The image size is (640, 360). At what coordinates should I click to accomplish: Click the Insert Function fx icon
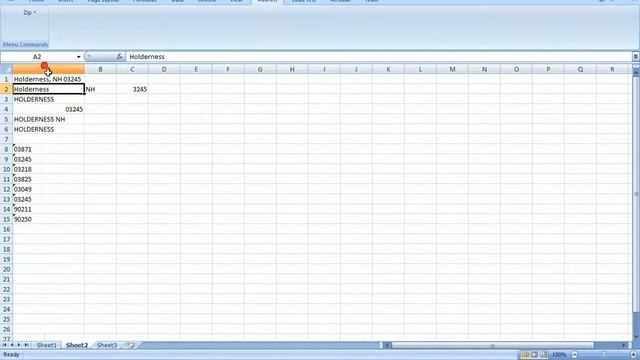coord(119,57)
